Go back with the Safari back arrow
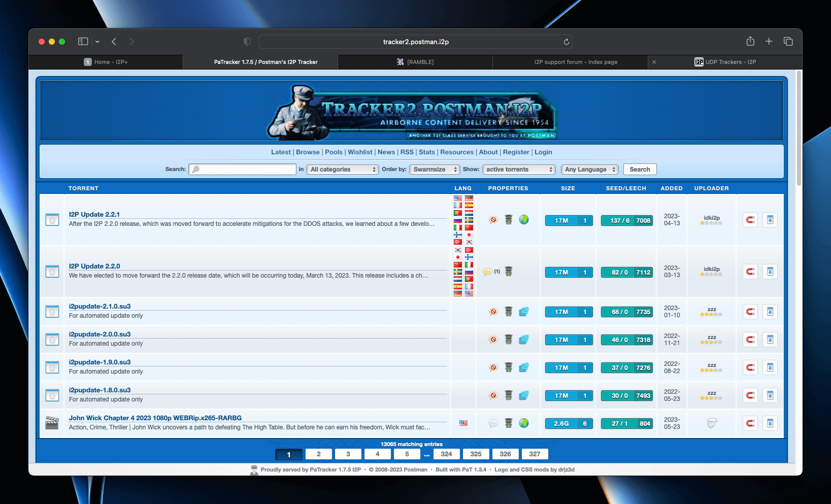Image resolution: width=831 pixels, height=504 pixels. point(114,42)
